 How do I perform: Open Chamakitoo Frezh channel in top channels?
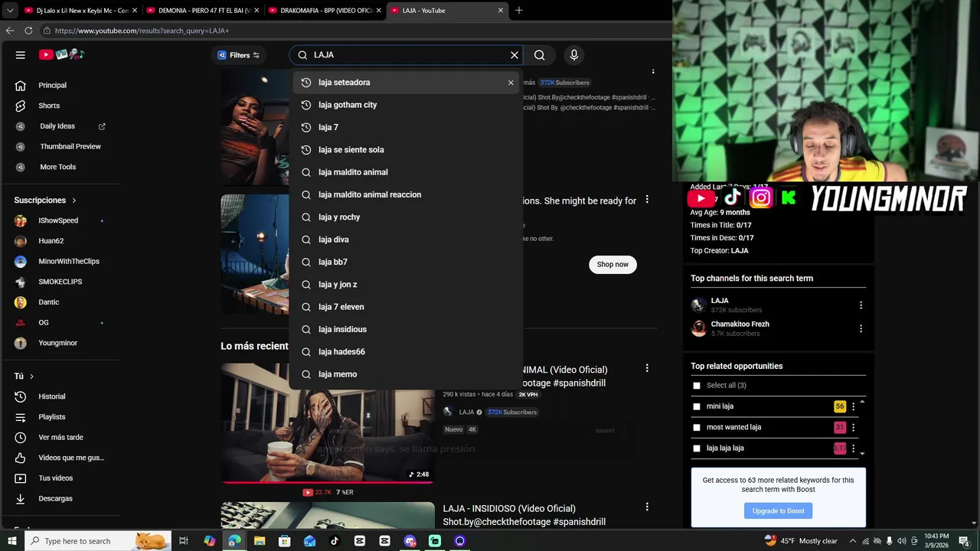click(x=740, y=324)
